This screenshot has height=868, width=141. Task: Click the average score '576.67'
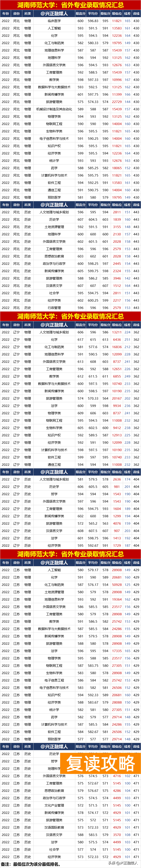[93, 791]
